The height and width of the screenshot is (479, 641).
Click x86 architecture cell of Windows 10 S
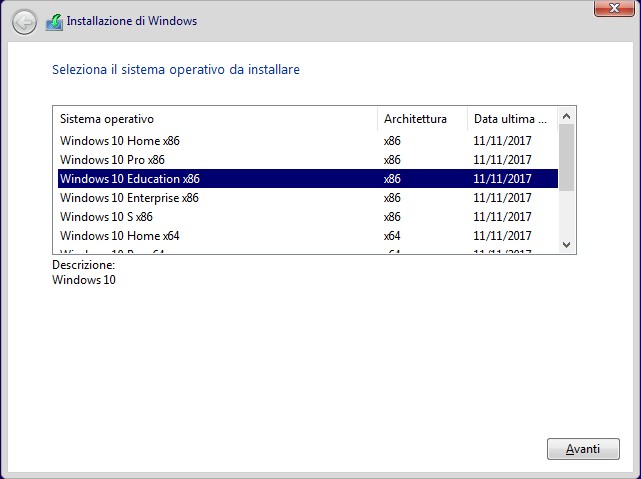pos(392,217)
